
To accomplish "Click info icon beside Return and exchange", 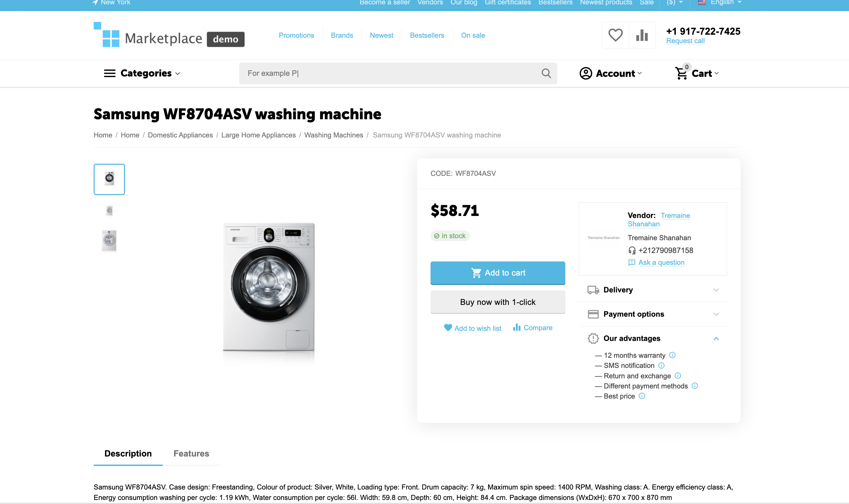I will 678,376.
